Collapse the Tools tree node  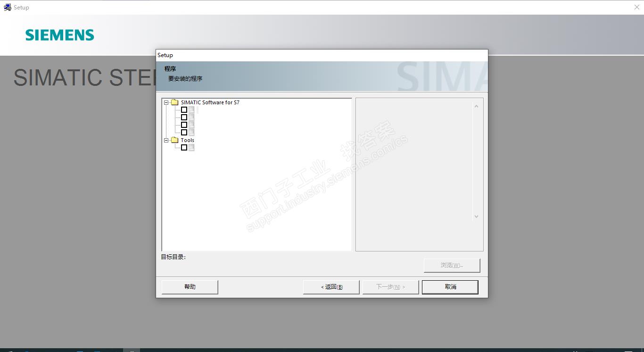click(x=166, y=140)
